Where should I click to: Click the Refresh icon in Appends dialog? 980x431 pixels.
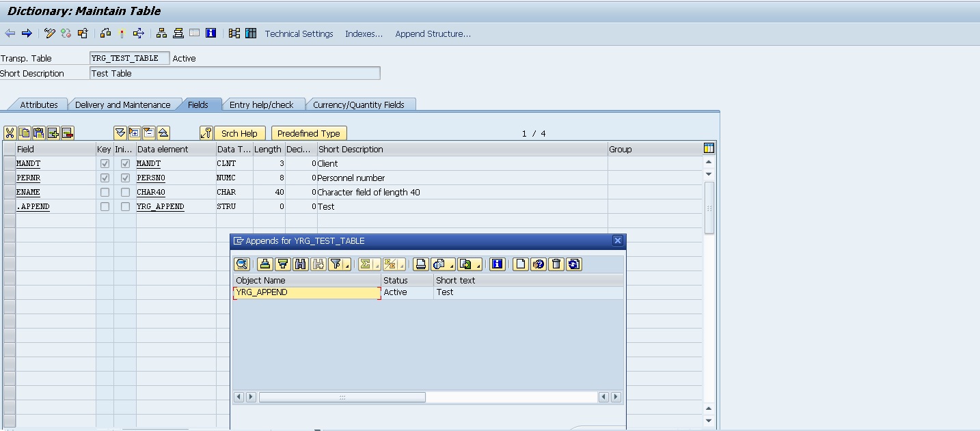(x=573, y=264)
